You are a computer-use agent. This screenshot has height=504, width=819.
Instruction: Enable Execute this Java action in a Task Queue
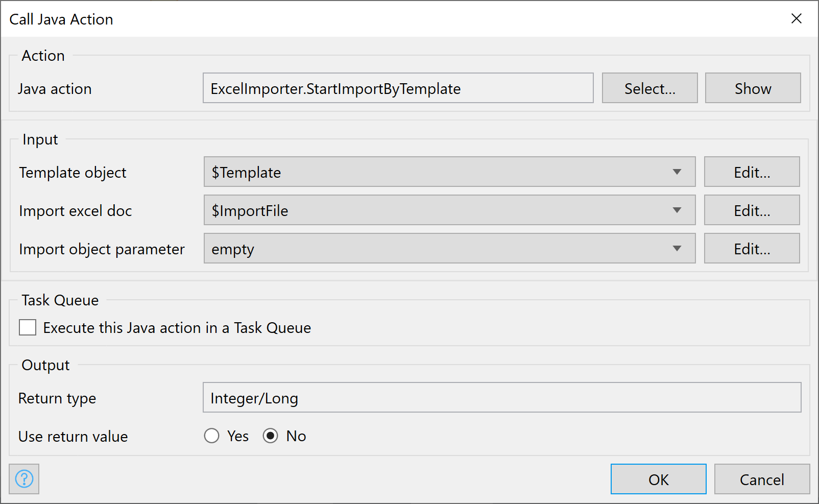[x=28, y=327]
